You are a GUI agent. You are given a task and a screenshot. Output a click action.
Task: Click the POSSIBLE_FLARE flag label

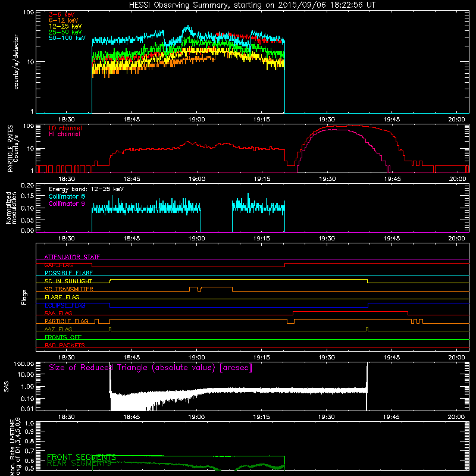pos(68,273)
